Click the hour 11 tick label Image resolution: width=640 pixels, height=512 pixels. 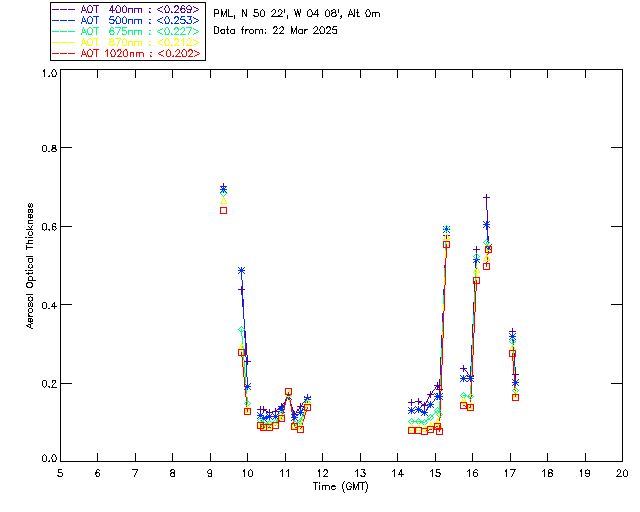(x=285, y=473)
